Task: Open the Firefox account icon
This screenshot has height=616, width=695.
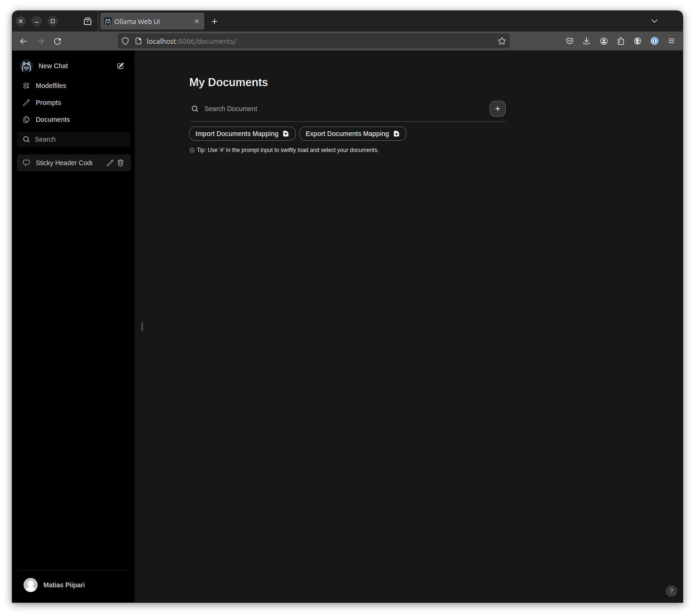Action: click(x=604, y=41)
